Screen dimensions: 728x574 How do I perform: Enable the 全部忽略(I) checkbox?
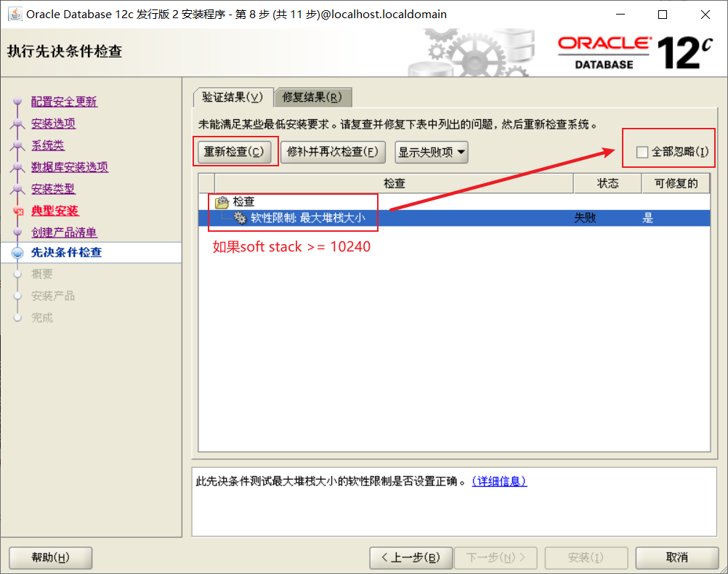point(642,152)
